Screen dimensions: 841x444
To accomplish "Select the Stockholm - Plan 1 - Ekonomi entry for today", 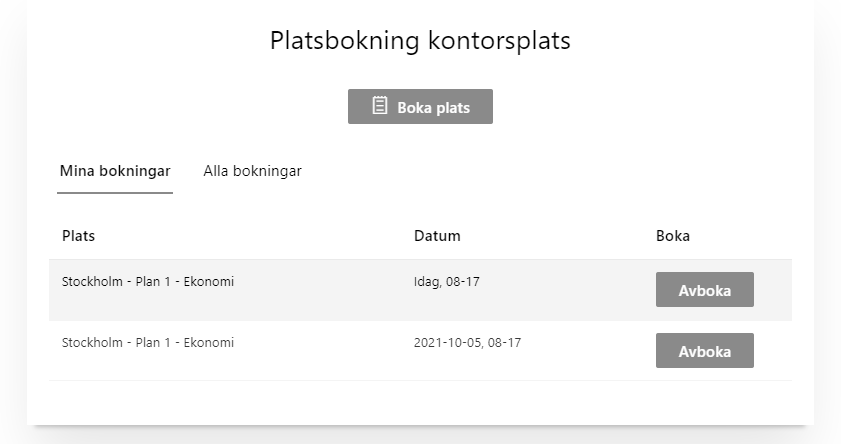I will tap(147, 282).
